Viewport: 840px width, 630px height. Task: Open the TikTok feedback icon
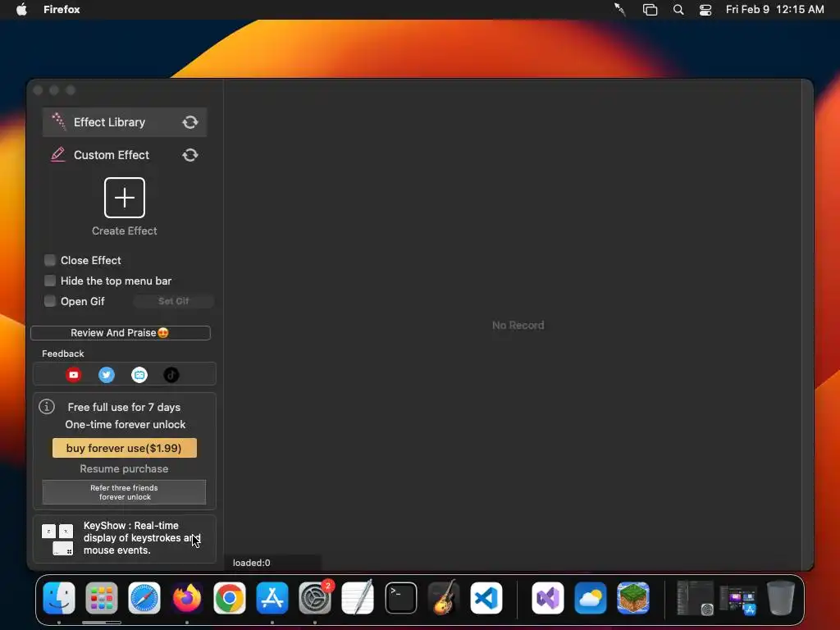pyautogui.click(x=171, y=375)
